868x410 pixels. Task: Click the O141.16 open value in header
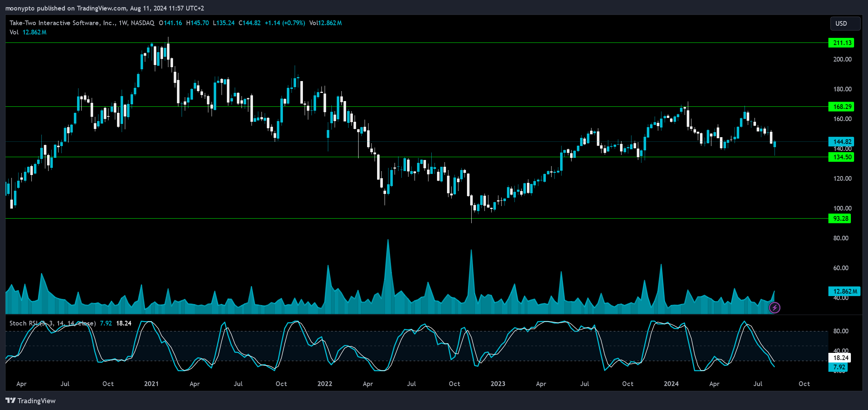coord(171,23)
